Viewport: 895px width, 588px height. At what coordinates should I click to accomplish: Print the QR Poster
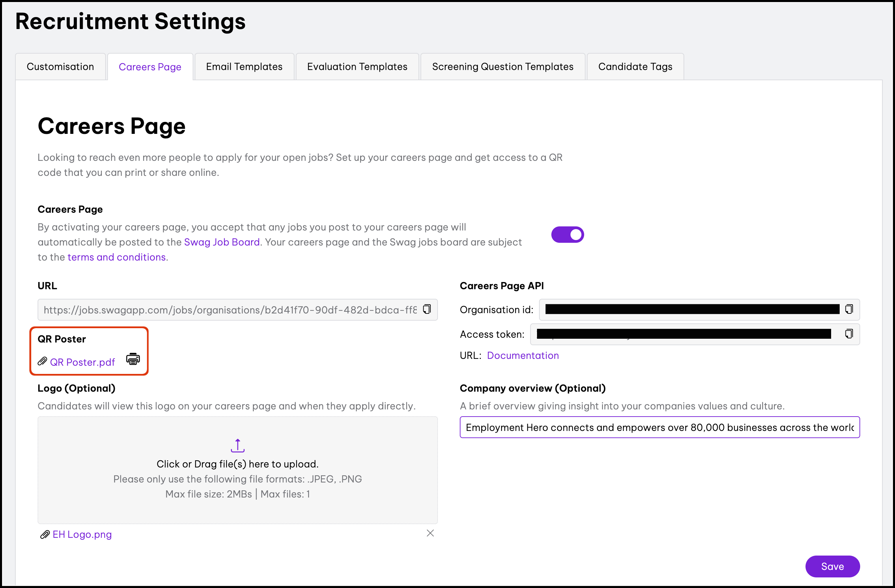tap(133, 359)
